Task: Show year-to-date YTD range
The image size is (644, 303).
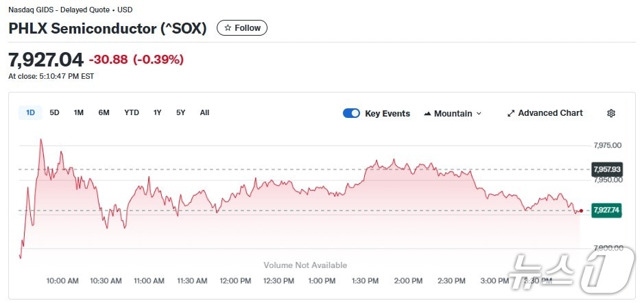Action: (x=132, y=112)
